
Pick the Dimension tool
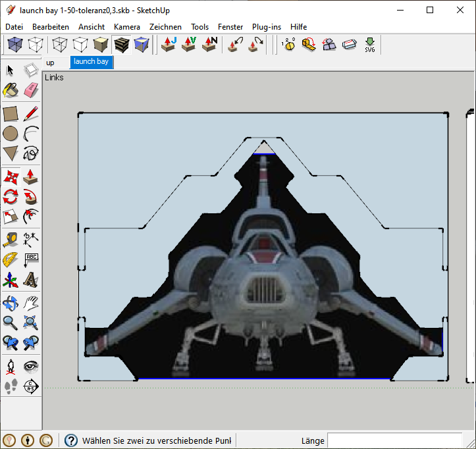tap(31, 240)
